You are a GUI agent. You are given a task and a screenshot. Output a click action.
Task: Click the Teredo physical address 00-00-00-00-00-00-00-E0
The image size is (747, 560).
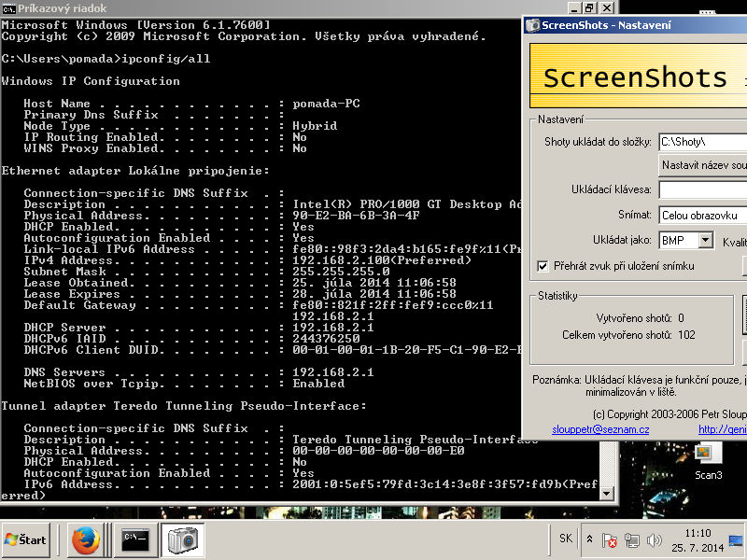coord(378,451)
